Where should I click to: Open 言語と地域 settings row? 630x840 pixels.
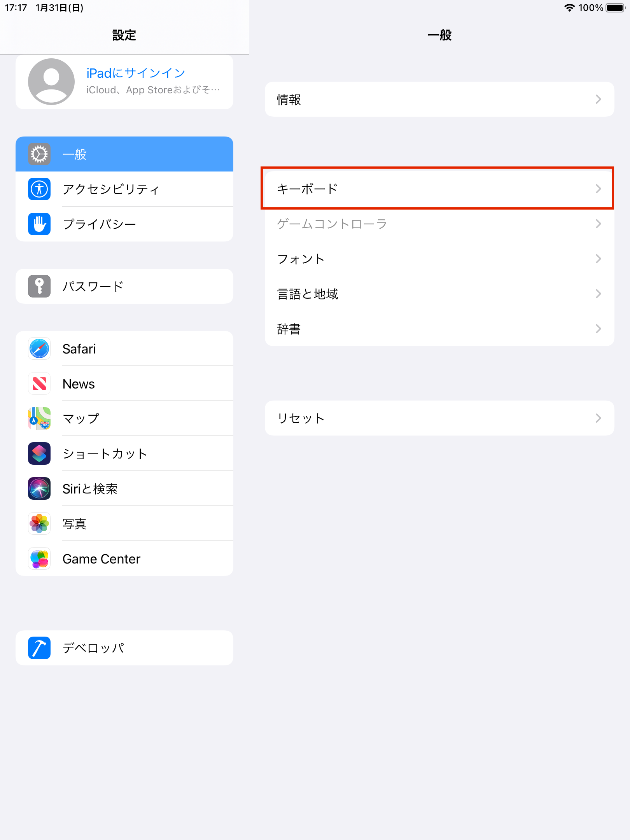(x=439, y=294)
